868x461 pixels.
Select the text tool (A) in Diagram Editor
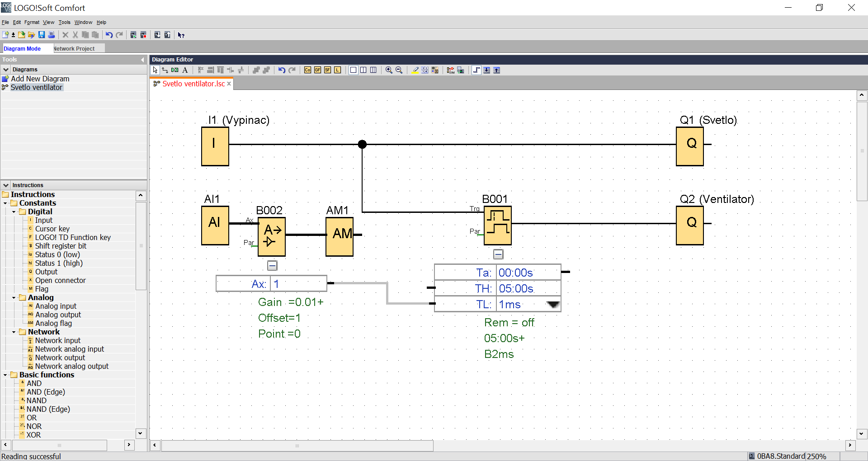185,70
